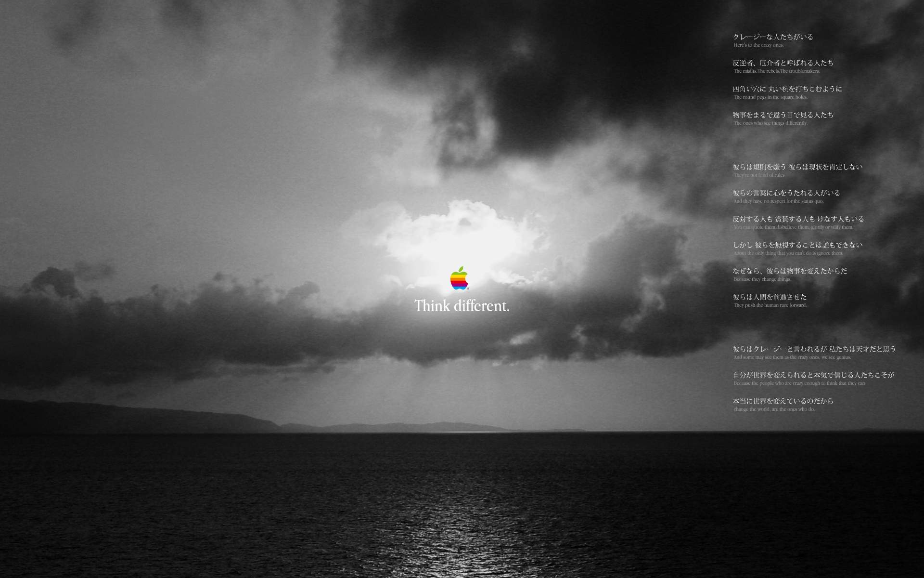
Task: Click the line 'They're not fond of rules'
Action: tap(759, 175)
